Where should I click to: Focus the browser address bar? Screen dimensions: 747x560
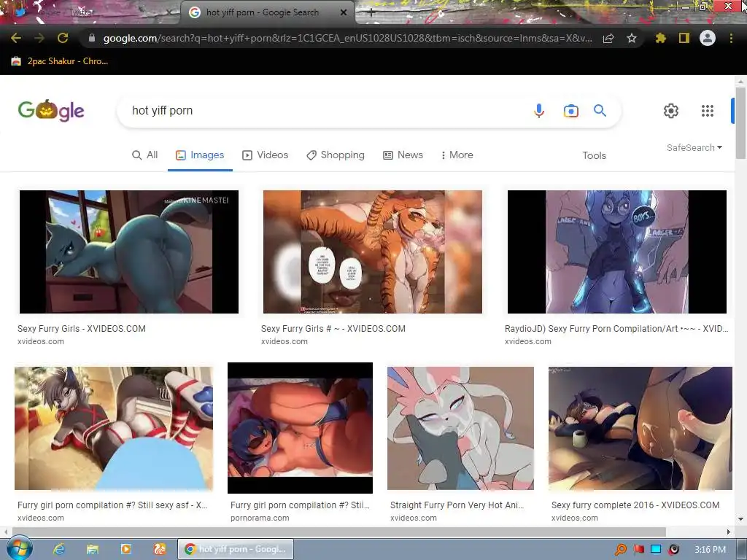(x=348, y=38)
